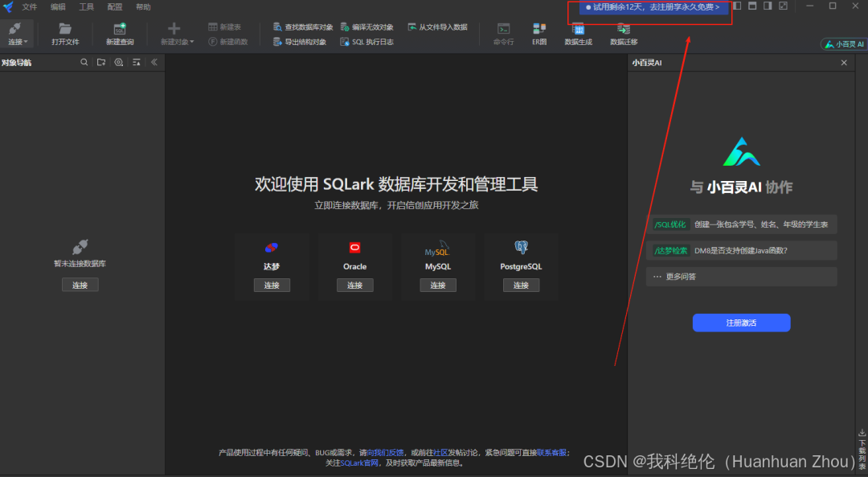Open the ER图 diagram tool

coord(539,34)
